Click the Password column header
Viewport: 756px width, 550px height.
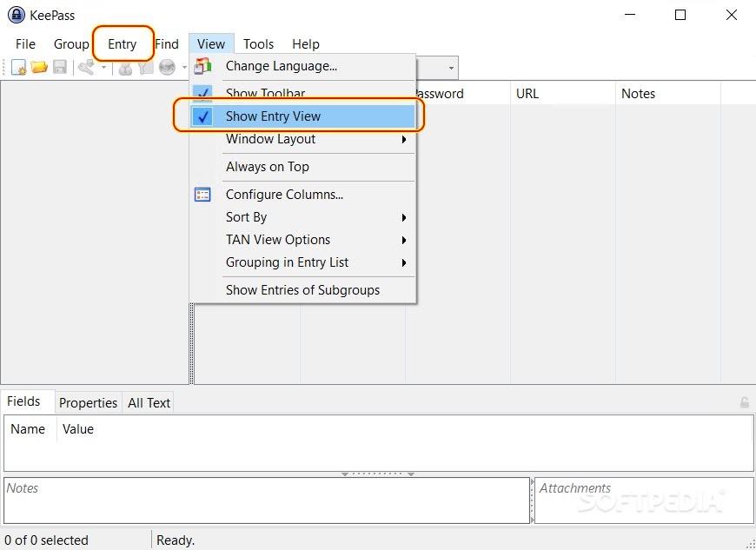coord(458,94)
